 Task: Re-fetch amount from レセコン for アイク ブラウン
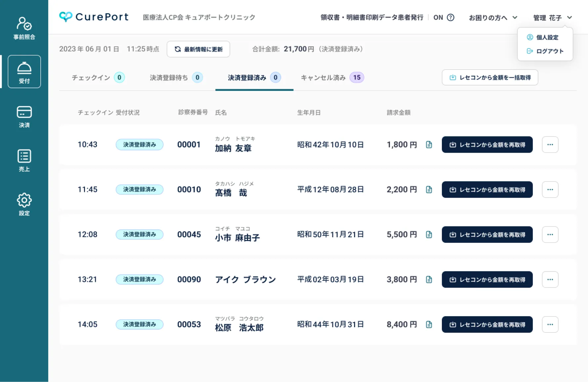coord(487,280)
